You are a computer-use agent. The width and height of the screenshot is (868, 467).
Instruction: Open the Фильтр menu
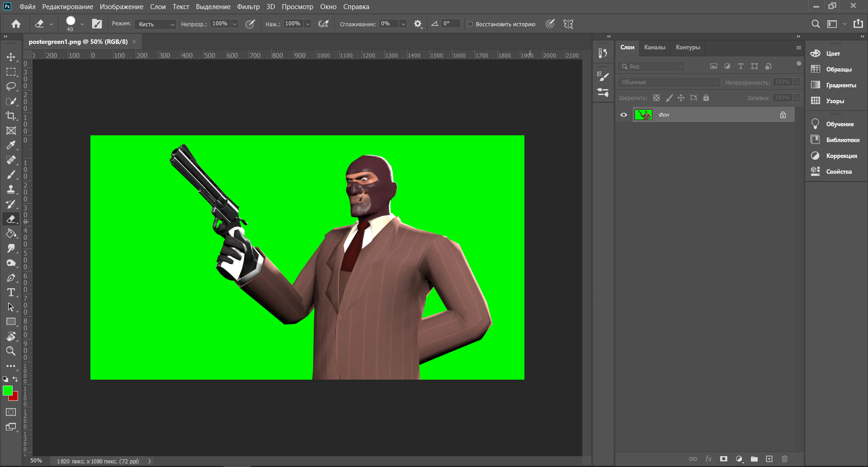(248, 7)
